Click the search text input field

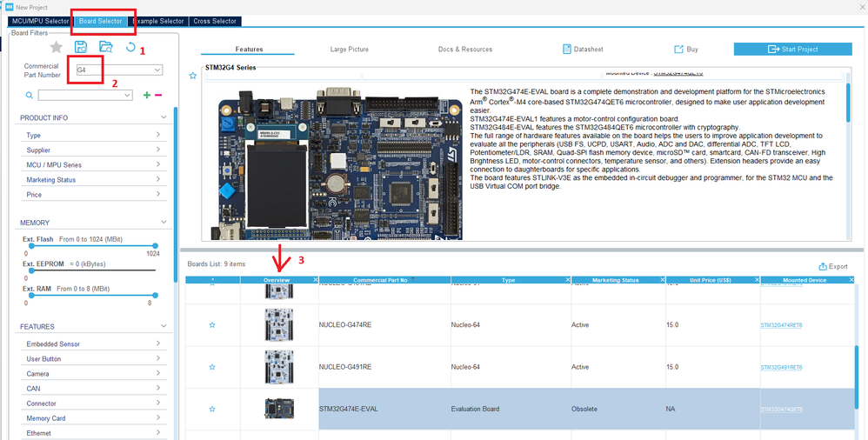pyautogui.click(x=81, y=95)
